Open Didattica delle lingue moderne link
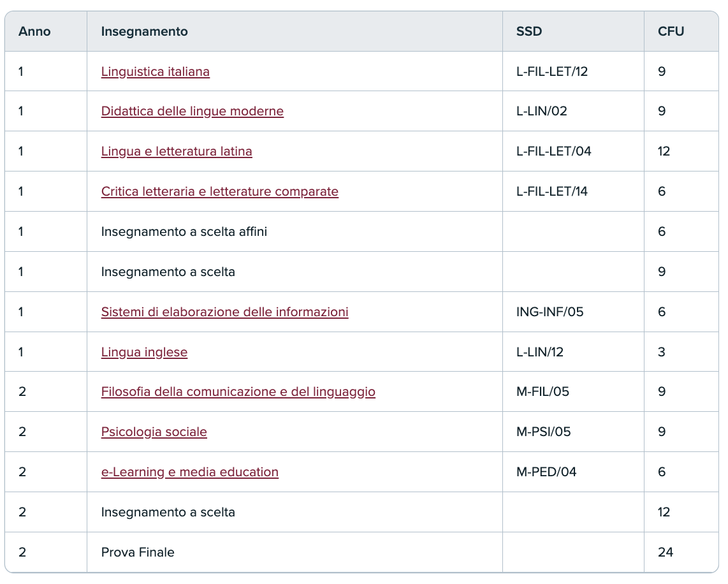This screenshot has height=584, width=728. [192, 112]
